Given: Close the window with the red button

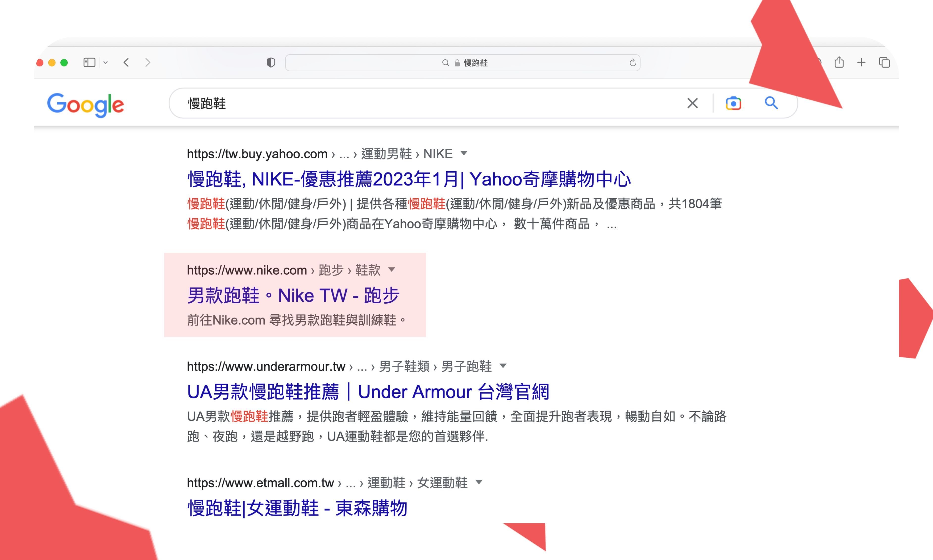Looking at the screenshot, I should [40, 63].
